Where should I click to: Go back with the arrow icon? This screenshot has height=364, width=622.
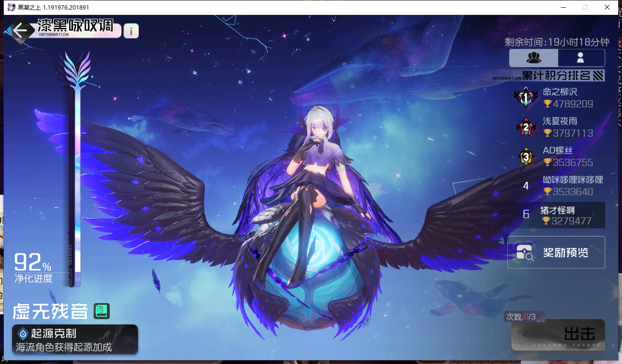point(21,31)
